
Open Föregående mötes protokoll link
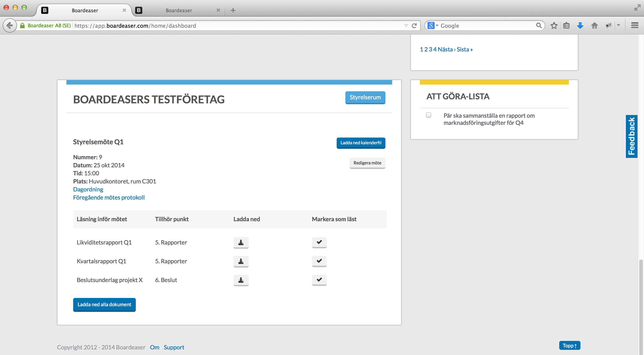tap(109, 198)
